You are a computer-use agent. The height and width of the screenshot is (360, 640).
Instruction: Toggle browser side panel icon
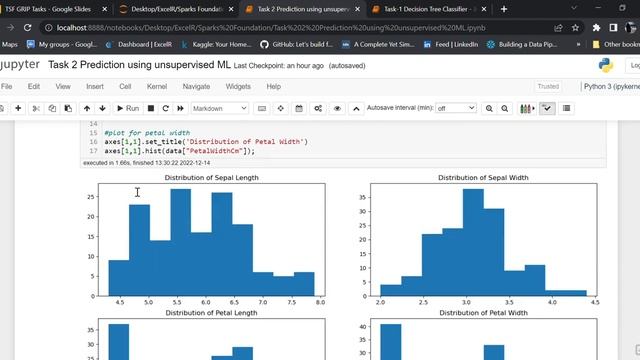click(x=613, y=28)
